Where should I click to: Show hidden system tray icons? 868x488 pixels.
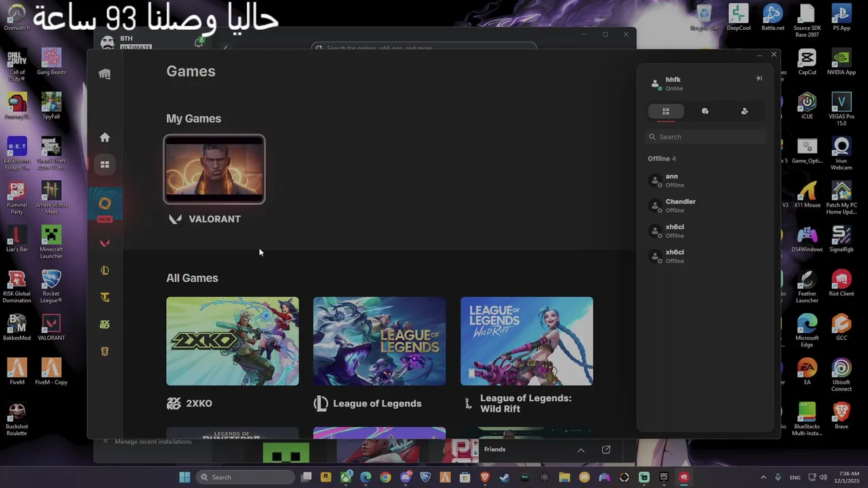(x=763, y=477)
